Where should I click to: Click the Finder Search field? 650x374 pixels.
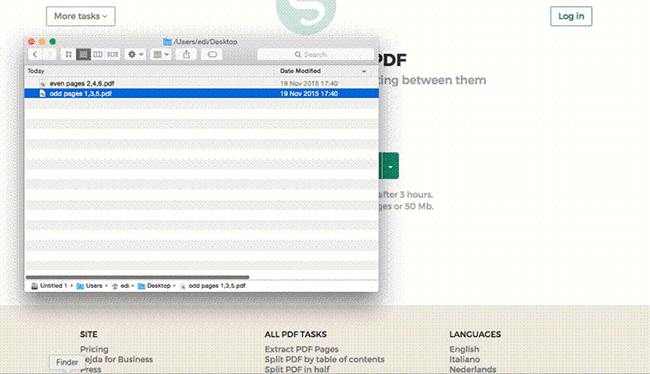tap(315, 54)
